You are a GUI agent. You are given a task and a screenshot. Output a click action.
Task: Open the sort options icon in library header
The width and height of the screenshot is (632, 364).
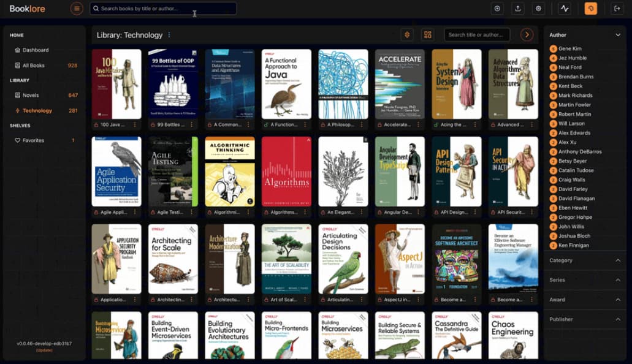(407, 35)
